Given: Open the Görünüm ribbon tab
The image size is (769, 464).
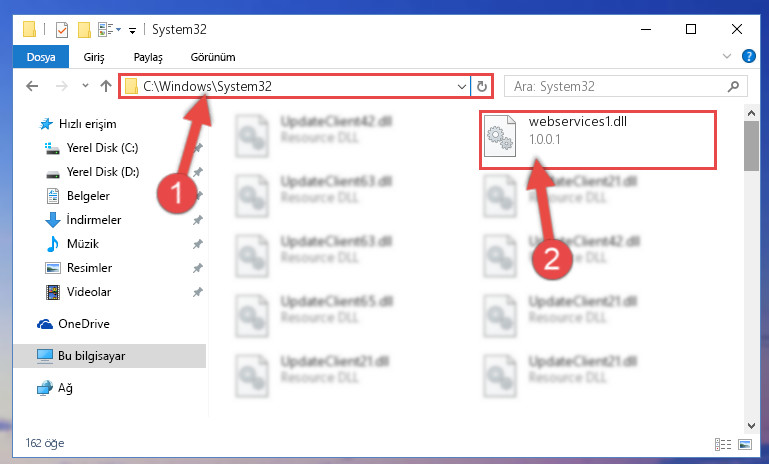Looking at the screenshot, I should (213, 57).
